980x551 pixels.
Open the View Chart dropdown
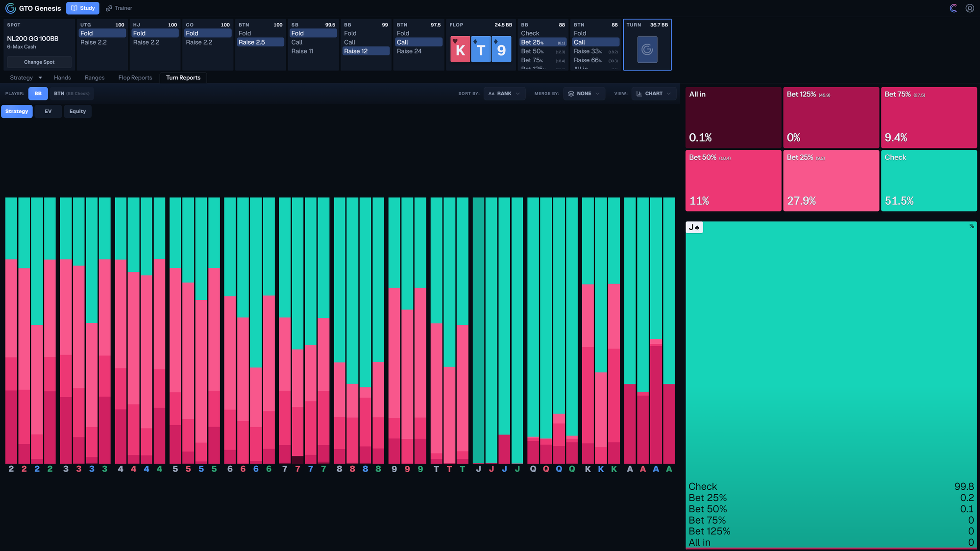click(x=654, y=94)
